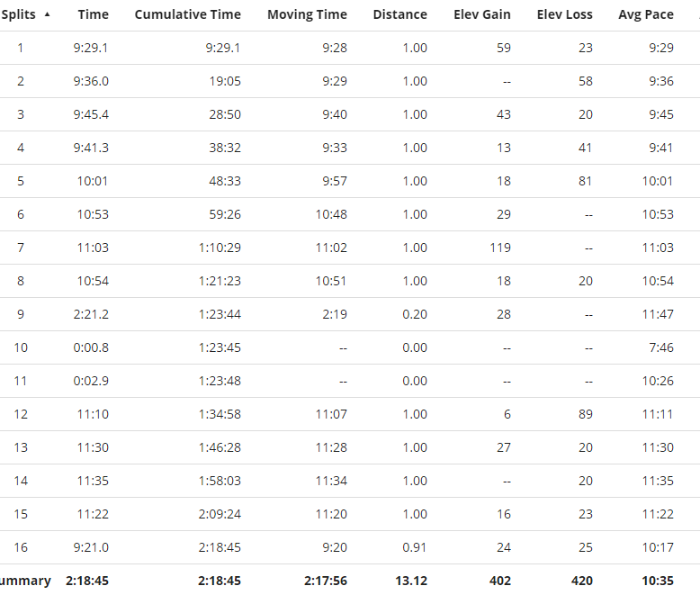The image size is (700, 613).
Task: Select split 16 row number
Action: pyautogui.click(x=21, y=547)
